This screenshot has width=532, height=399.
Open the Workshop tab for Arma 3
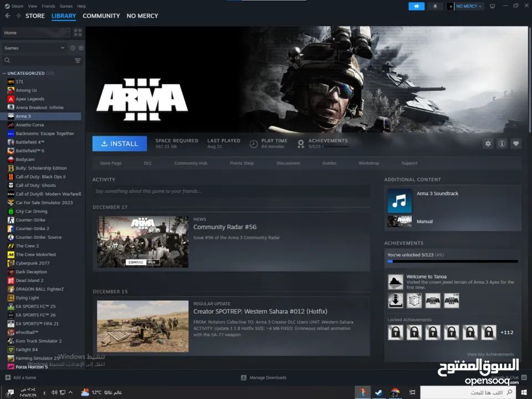(x=369, y=163)
